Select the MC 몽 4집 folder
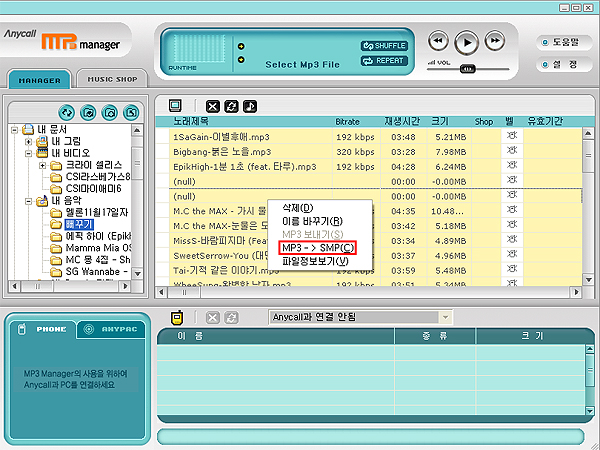The image size is (600, 450). point(98,260)
